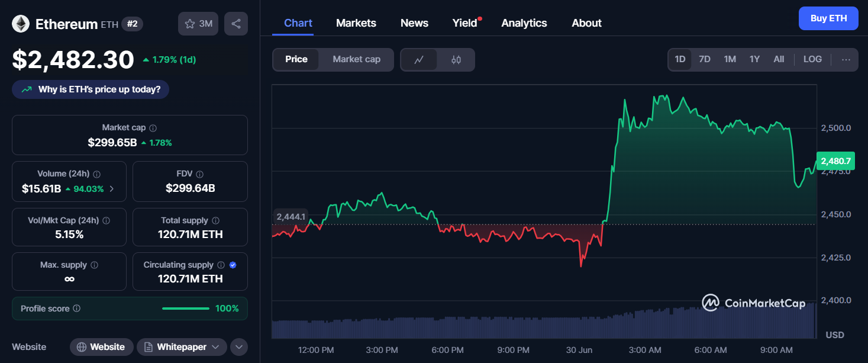868x363 pixels.
Task: Toggle the LOG scale option
Action: click(812, 59)
